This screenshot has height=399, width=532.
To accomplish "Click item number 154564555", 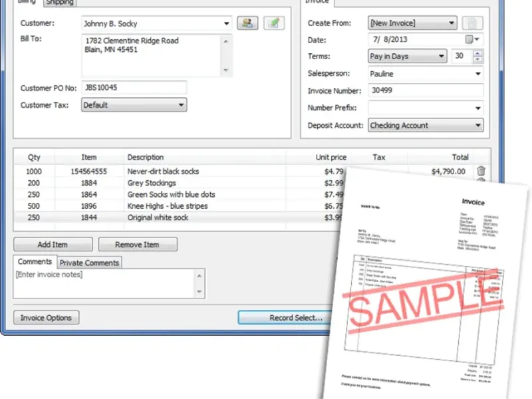I will pyautogui.click(x=89, y=172).
